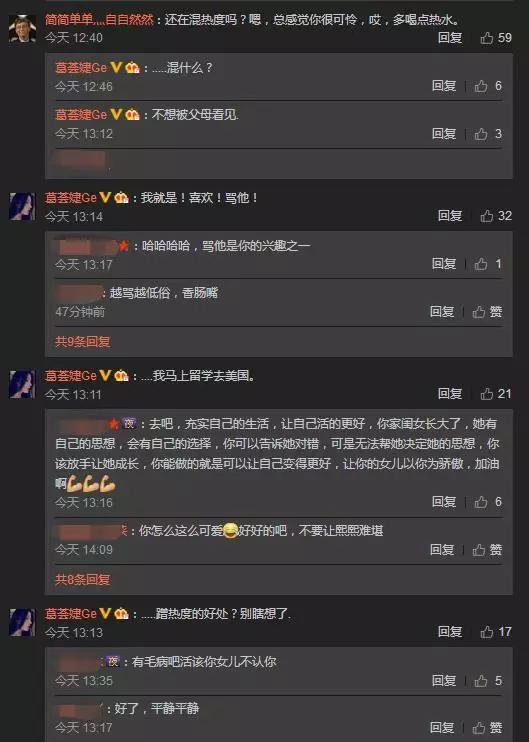This screenshot has width=529, height=742.
Task: View 简简单单 commenter's avatar photo
Action: 22,29
